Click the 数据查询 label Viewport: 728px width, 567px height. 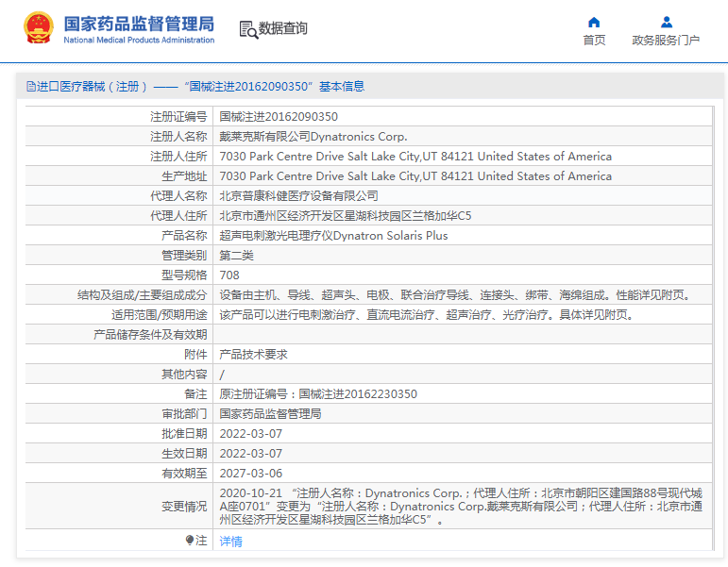pyautogui.click(x=282, y=28)
